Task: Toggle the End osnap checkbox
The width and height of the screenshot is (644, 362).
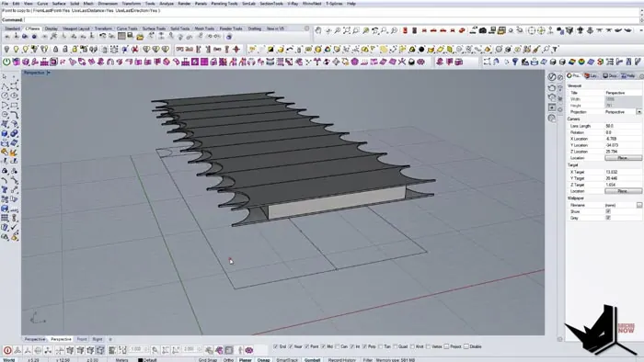Action: point(276,346)
